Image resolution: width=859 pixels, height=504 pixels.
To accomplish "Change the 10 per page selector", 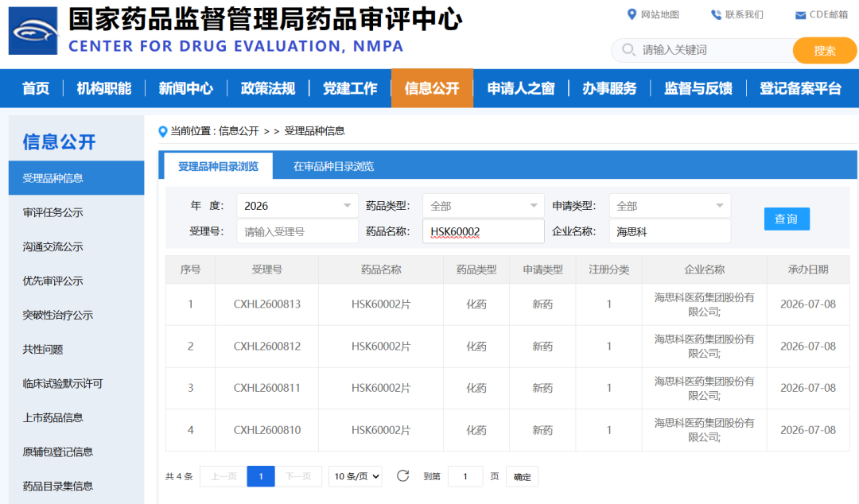I will [x=356, y=477].
